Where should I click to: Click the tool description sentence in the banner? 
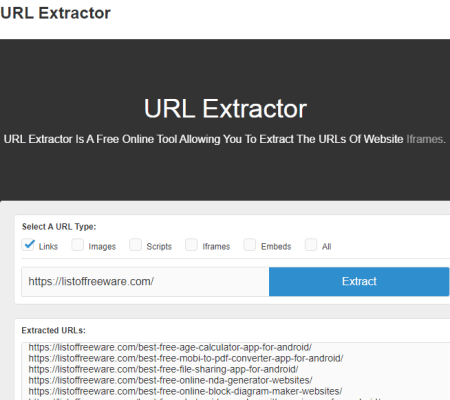(225, 139)
